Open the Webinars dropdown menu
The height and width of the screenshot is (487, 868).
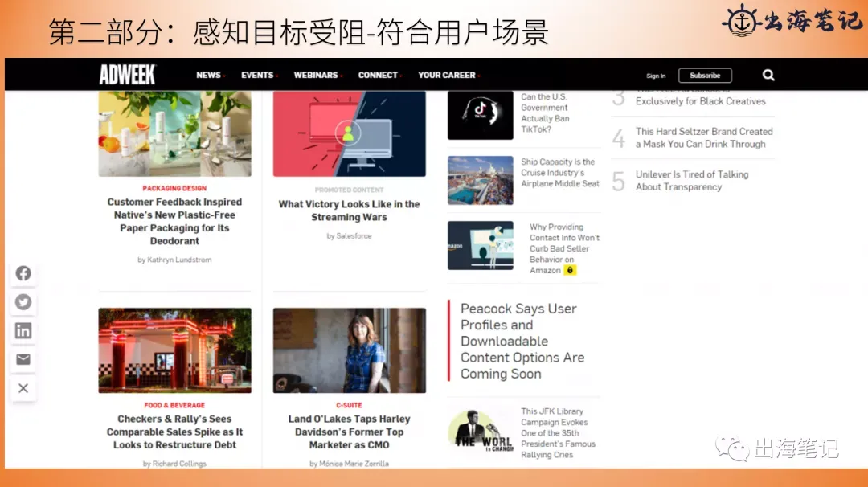317,75
